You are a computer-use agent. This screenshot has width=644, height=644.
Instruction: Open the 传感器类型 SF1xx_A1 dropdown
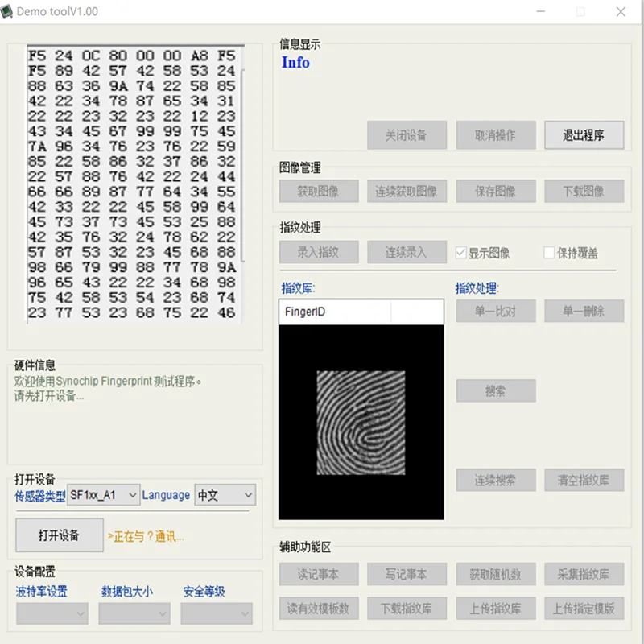coord(104,495)
